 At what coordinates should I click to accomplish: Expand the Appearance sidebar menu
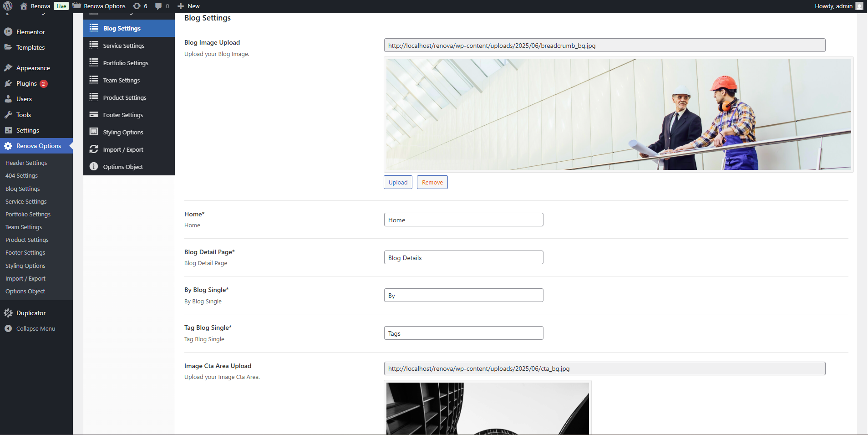(33, 68)
